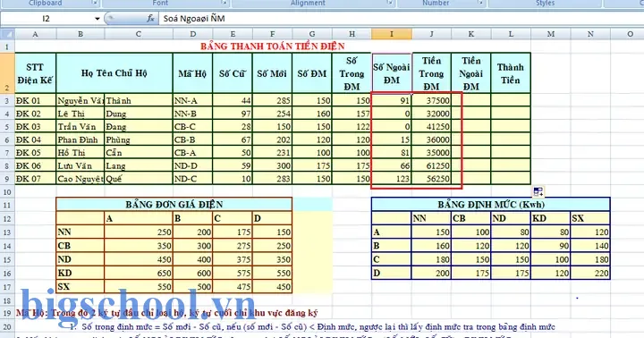Select quota table value 200

coord(431,273)
